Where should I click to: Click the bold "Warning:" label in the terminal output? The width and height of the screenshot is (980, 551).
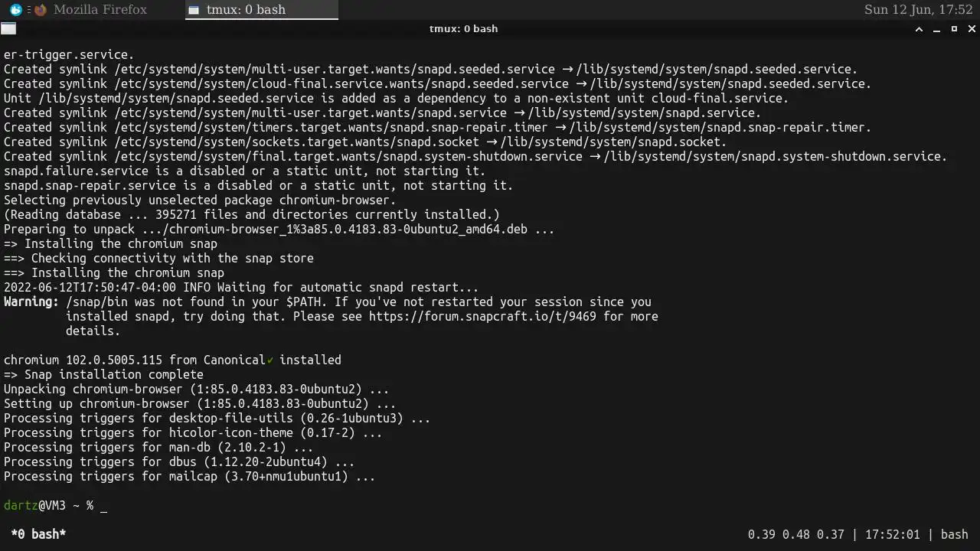31,302
